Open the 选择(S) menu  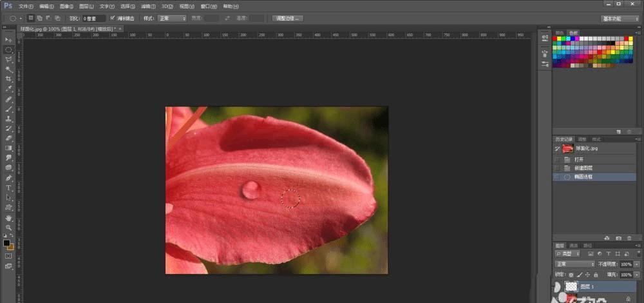click(128, 5)
